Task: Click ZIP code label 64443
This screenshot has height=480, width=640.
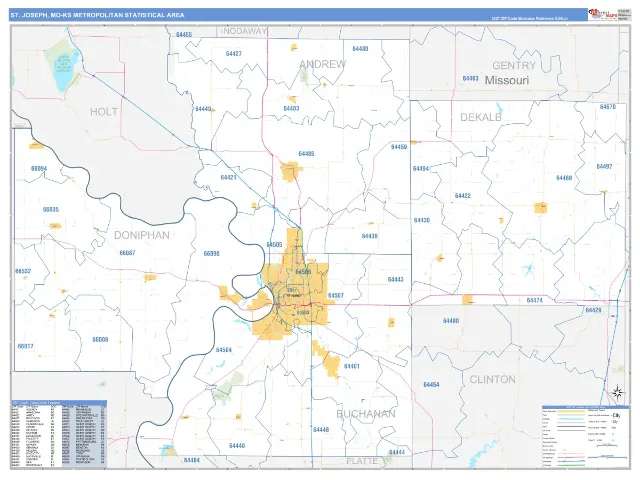Action: point(396,280)
